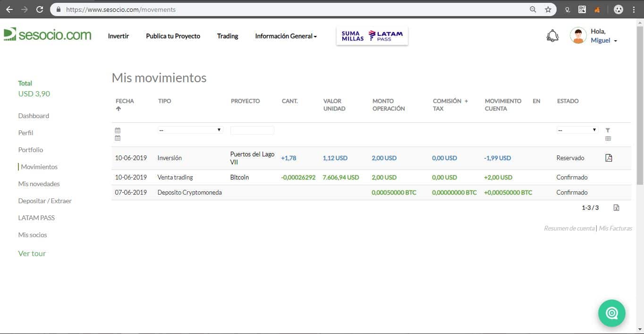Viewport: 644px width, 334px height.
Task: Click the notifications bell icon
Action: 552,35
